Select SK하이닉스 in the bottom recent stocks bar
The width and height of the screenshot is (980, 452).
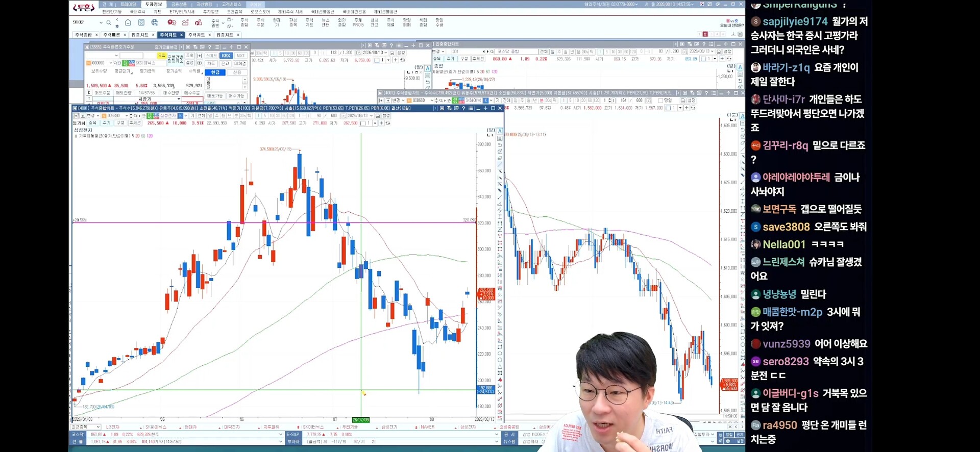pos(156,427)
